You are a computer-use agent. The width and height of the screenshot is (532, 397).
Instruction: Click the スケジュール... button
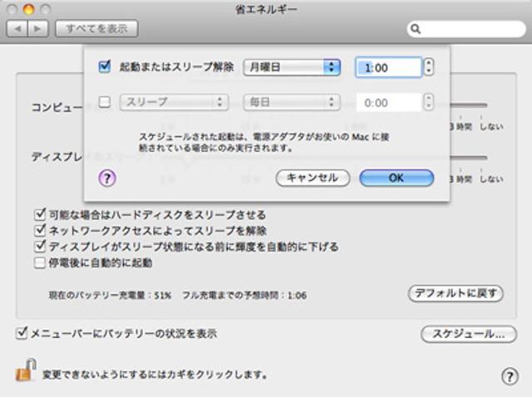click(x=464, y=334)
